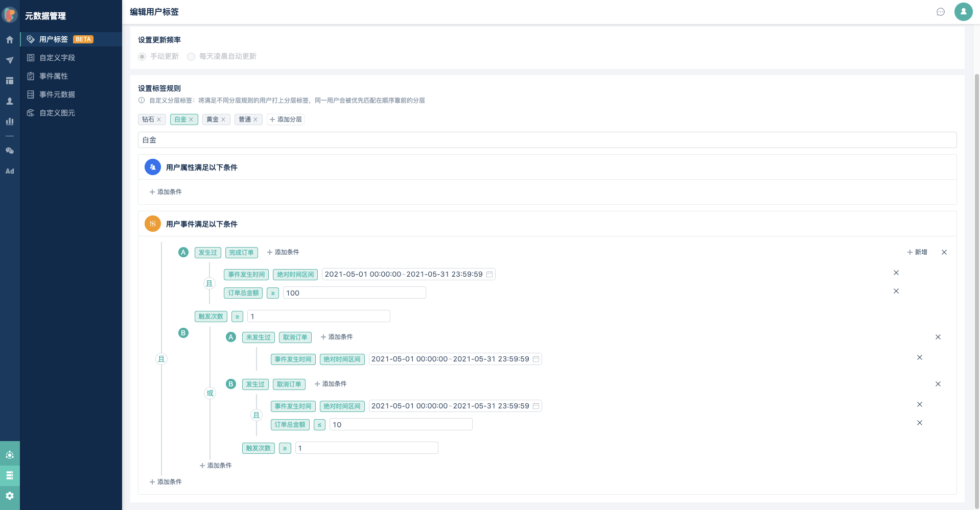Open the chat bubble icon in the top bar

point(941,12)
